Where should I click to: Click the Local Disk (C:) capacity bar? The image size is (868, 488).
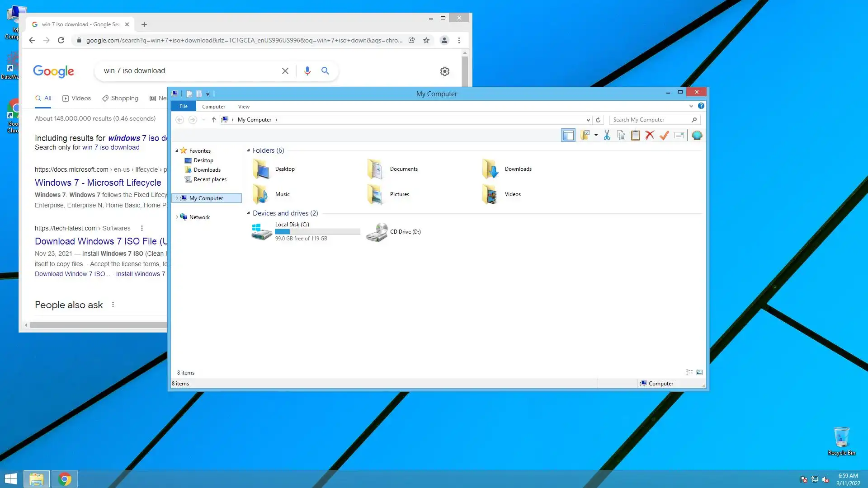click(317, 231)
